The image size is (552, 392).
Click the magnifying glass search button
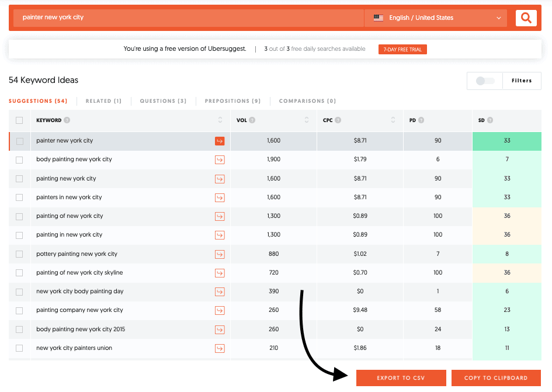pos(526,18)
